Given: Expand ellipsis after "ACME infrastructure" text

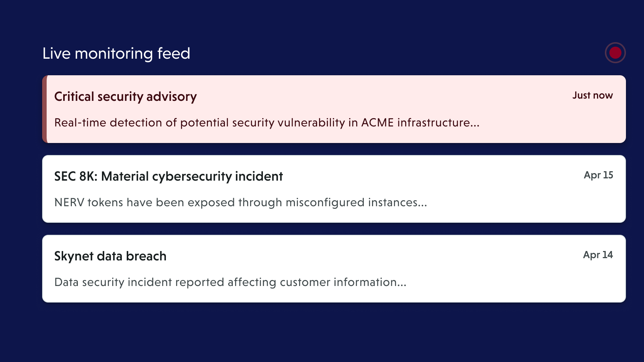Looking at the screenshot, I should click(x=475, y=123).
